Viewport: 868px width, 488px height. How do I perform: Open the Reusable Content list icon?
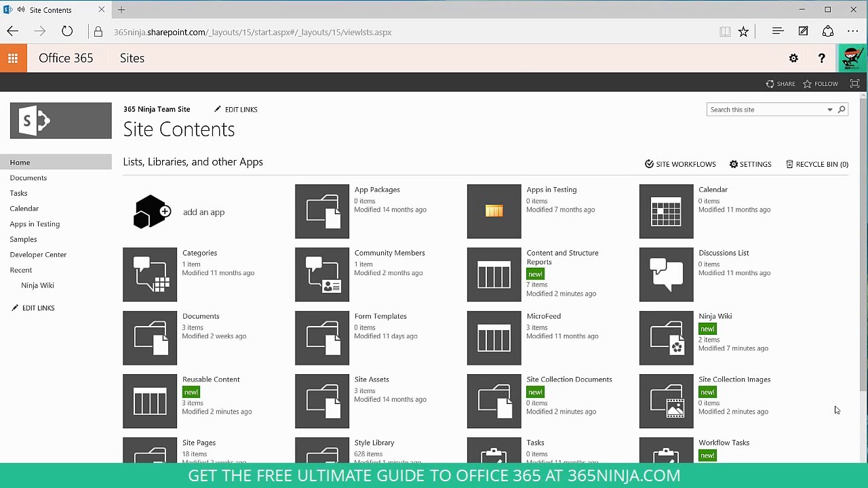150,401
